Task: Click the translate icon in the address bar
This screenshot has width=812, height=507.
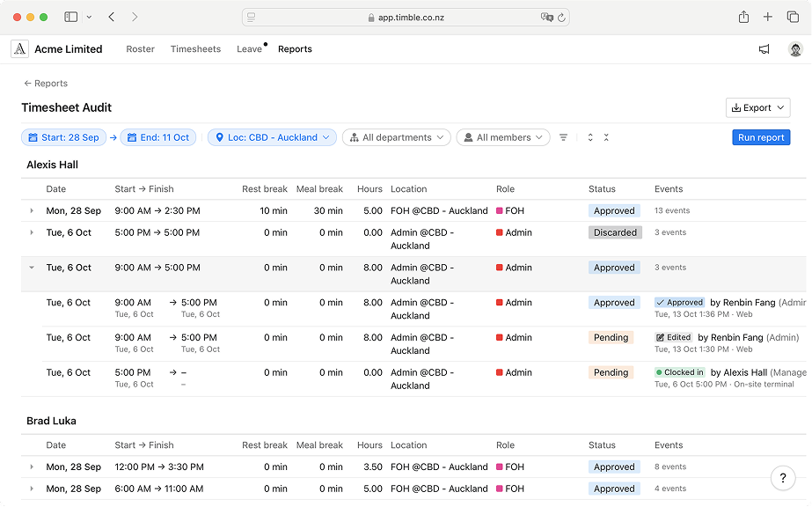Action: tap(546, 18)
